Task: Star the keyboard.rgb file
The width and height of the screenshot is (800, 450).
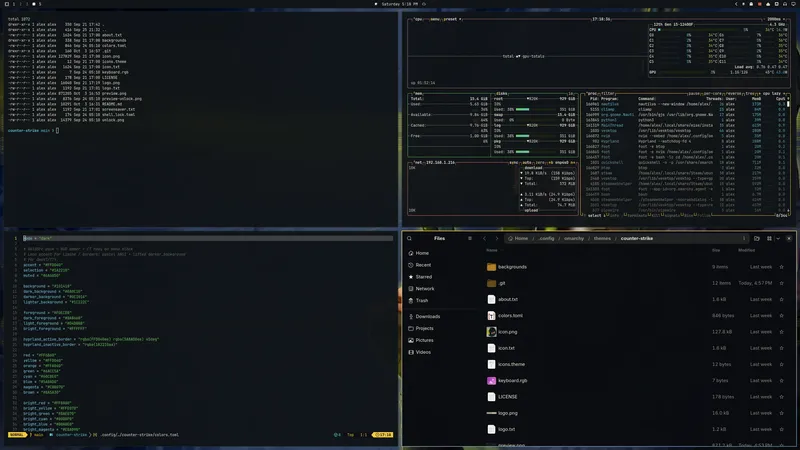Action: [781, 381]
